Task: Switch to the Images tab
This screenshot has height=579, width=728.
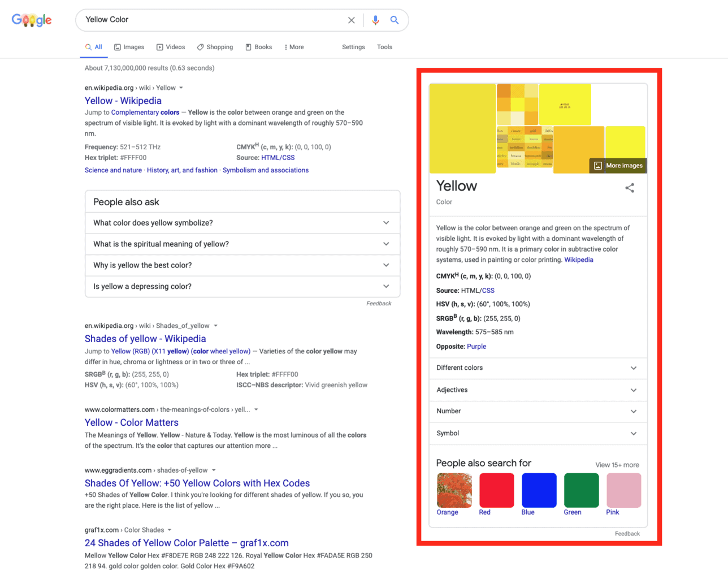Action: coord(129,47)
